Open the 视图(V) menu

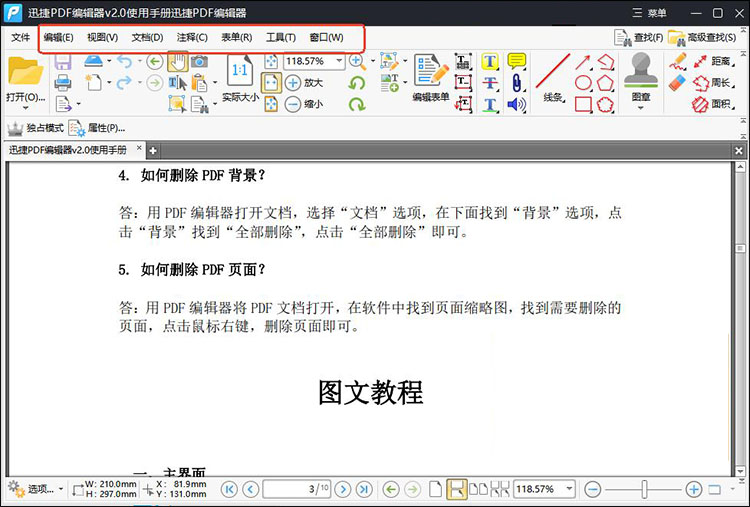[102, 37]
